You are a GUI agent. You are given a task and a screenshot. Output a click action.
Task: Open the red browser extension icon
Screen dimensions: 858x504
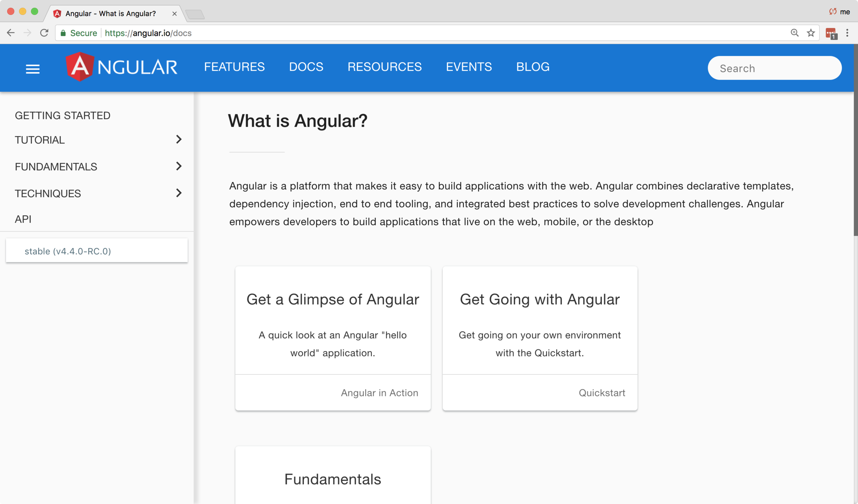831,34
